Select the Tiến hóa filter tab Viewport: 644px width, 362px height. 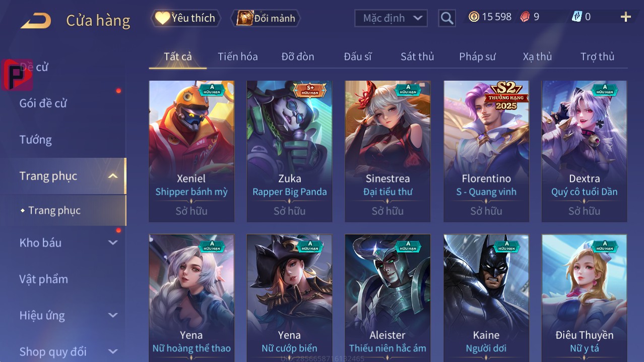click(x=238, y=56)
